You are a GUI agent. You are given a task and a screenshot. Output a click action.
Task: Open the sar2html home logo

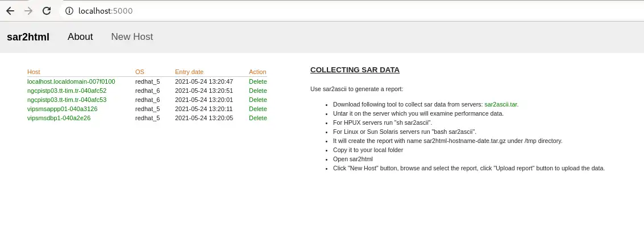[28, 37]
